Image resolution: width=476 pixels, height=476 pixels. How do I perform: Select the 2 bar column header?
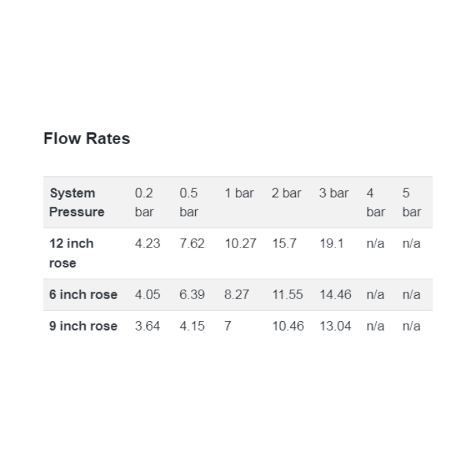coord(286,193)
